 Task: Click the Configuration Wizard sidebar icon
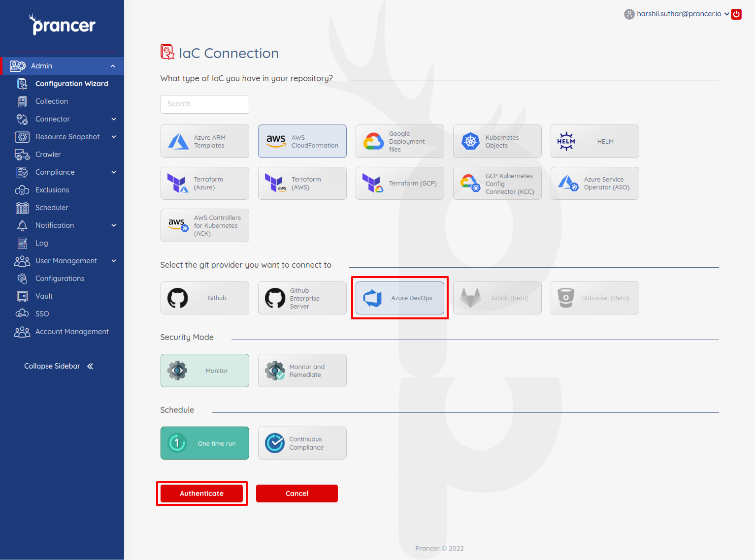22,84
